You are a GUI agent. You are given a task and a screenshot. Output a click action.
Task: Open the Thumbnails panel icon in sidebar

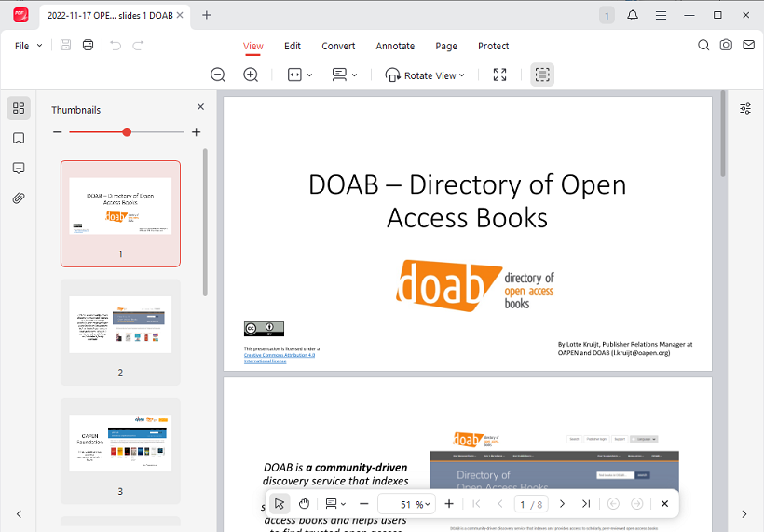[19, 108]
